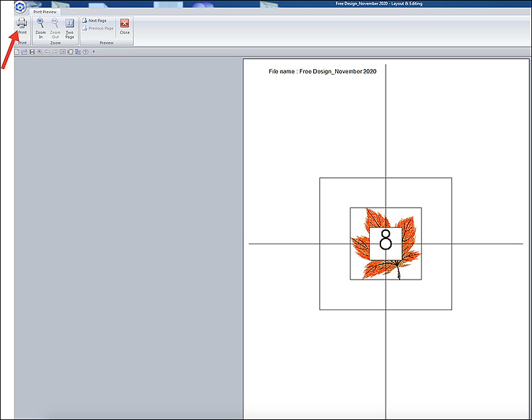532x420 pixels.
Task: Save using the floppy disk icon
Action: (32, 51)
